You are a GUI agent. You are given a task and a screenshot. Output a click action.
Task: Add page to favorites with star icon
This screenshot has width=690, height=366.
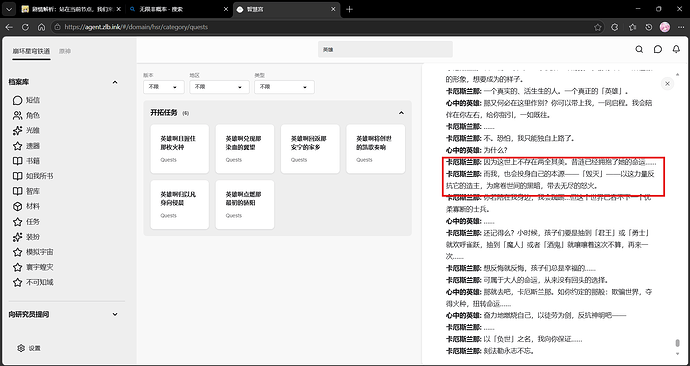[598, 27]
